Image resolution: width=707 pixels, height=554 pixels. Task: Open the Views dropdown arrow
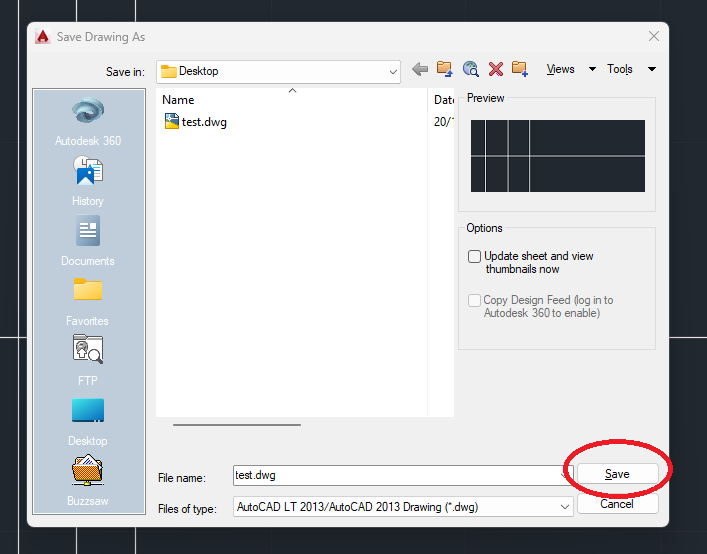[592, 69]
